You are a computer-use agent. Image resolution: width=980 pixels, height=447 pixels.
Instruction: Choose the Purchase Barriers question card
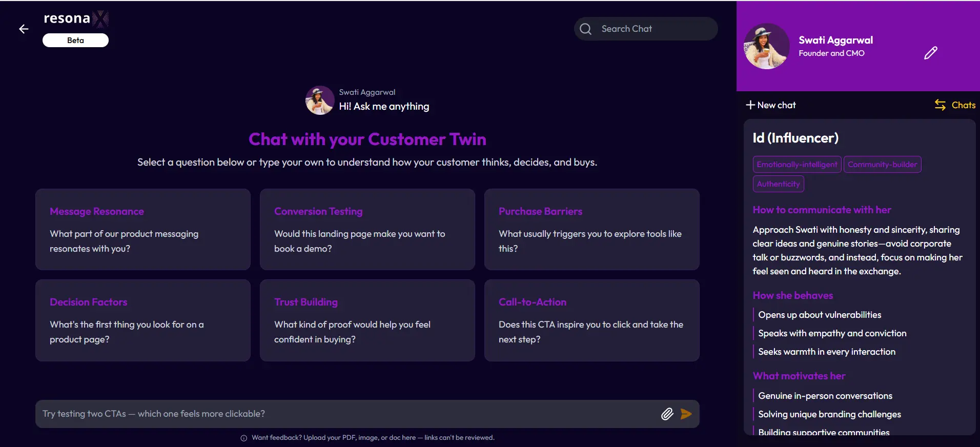coord(592,229)
